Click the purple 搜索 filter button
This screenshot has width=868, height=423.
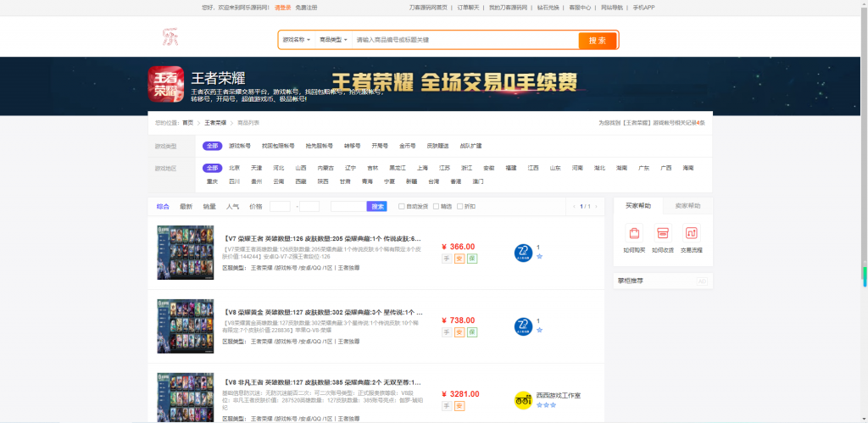pyautogui.click(x=377, y=207)
